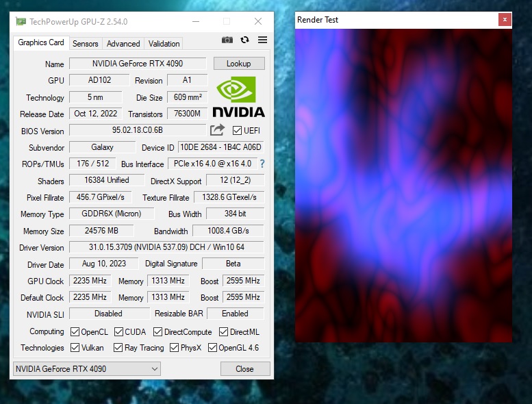The width and height of the screenshot is (532, 404).
Task: Toggle the UEFI checkbox
Action: click(237, 131)
